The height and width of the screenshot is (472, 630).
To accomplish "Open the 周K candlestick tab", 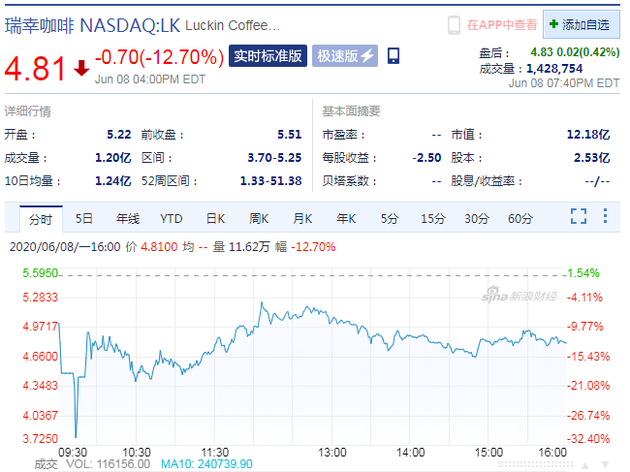I will tap(259, 219).
